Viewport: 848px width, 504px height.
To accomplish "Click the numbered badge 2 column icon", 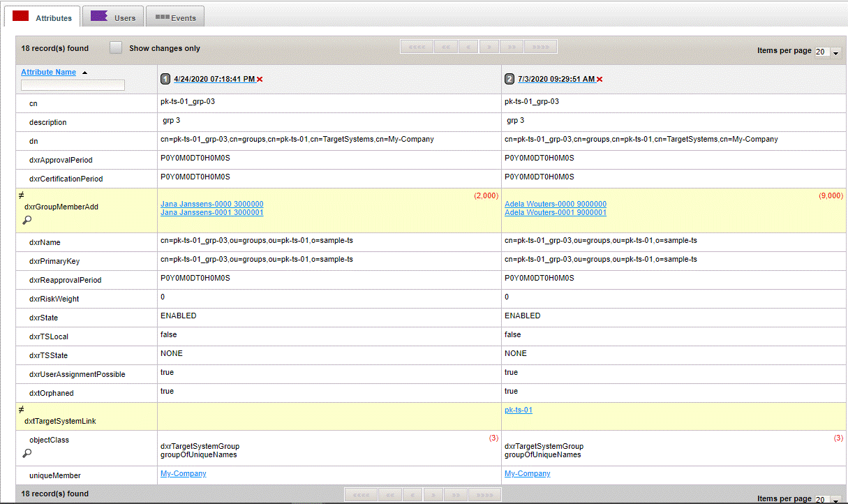I will [x=509, y=80].
